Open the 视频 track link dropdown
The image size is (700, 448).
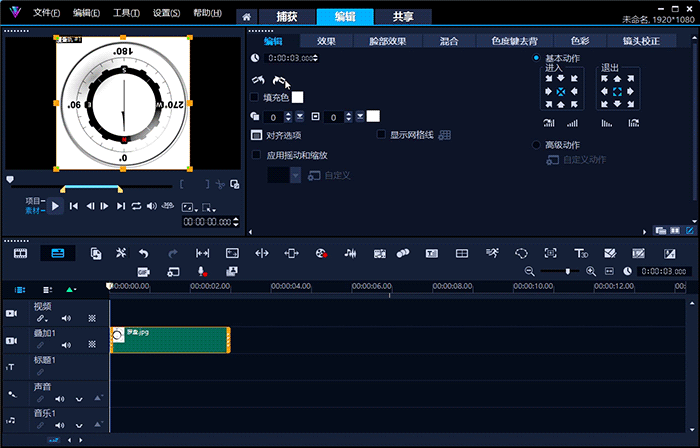(x=42, y=319)
